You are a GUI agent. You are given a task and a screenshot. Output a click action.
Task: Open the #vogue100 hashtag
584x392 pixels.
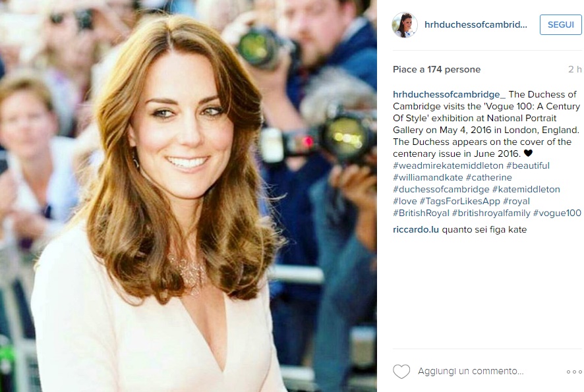(x=557, y=213)
